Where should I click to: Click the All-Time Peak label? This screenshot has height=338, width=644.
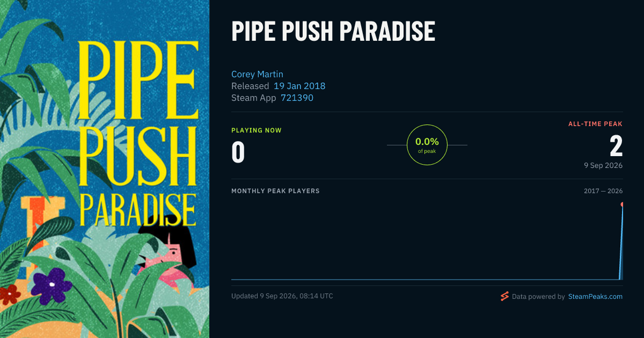point(595,124)
